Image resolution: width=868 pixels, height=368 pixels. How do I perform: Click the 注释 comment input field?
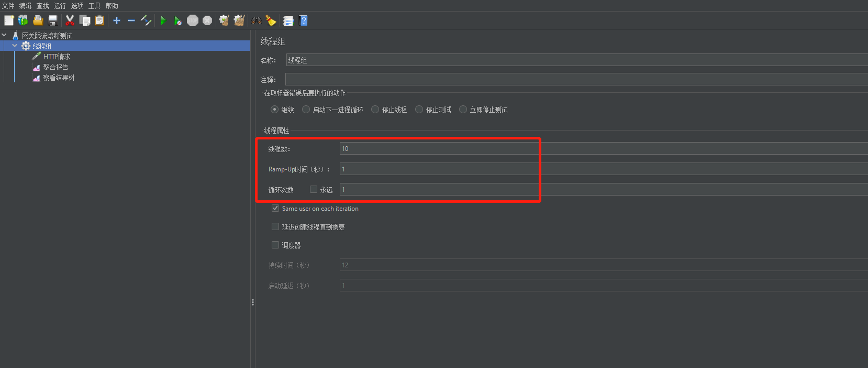point(576,79)
